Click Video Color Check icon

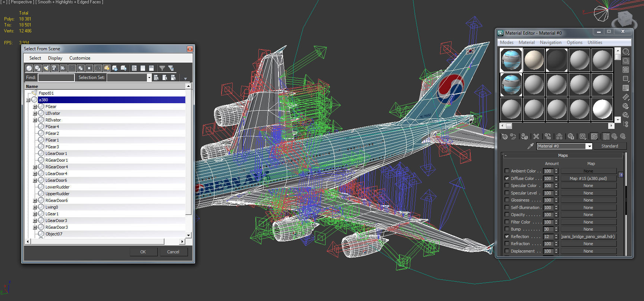(626, 88)
